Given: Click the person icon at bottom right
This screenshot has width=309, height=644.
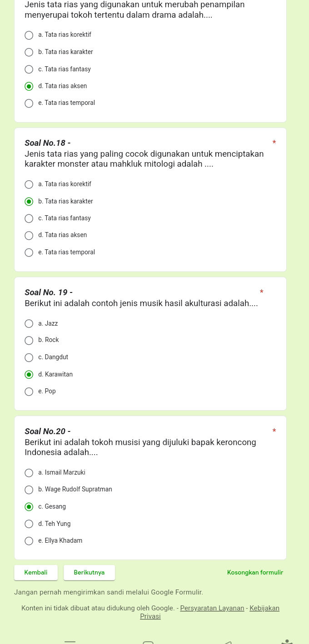Looking at the screenshot, I should pyautogui.click(x=287, y=641).
